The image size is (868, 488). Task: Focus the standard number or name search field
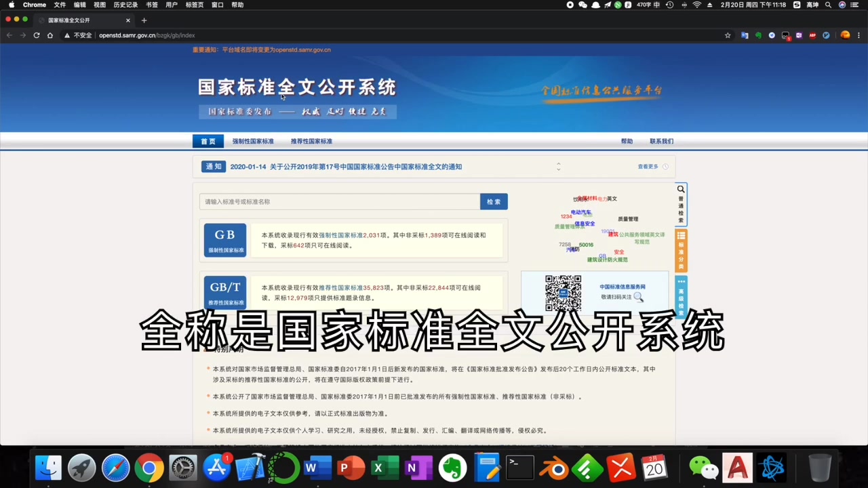coord(339,201)
